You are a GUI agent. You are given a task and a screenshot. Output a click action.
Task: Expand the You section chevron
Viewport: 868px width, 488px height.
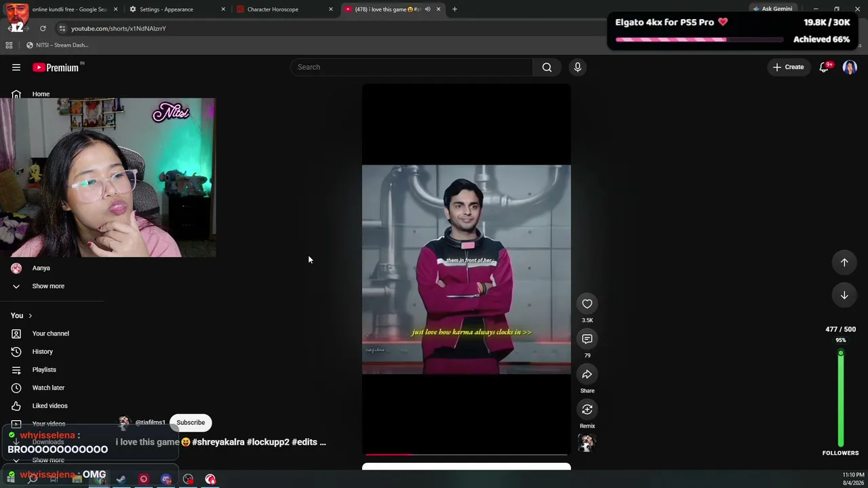pos(30,316)
